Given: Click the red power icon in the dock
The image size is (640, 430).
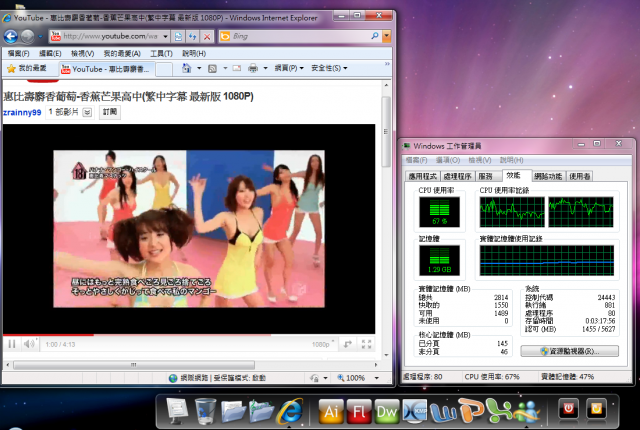Looking at the screenshot, I should [x=568, y=409].
